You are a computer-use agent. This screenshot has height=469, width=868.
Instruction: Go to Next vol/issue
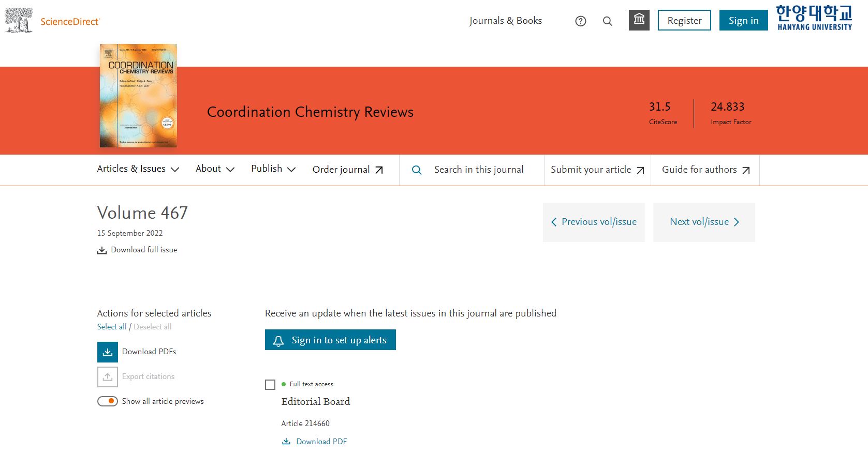pos(704,222)
